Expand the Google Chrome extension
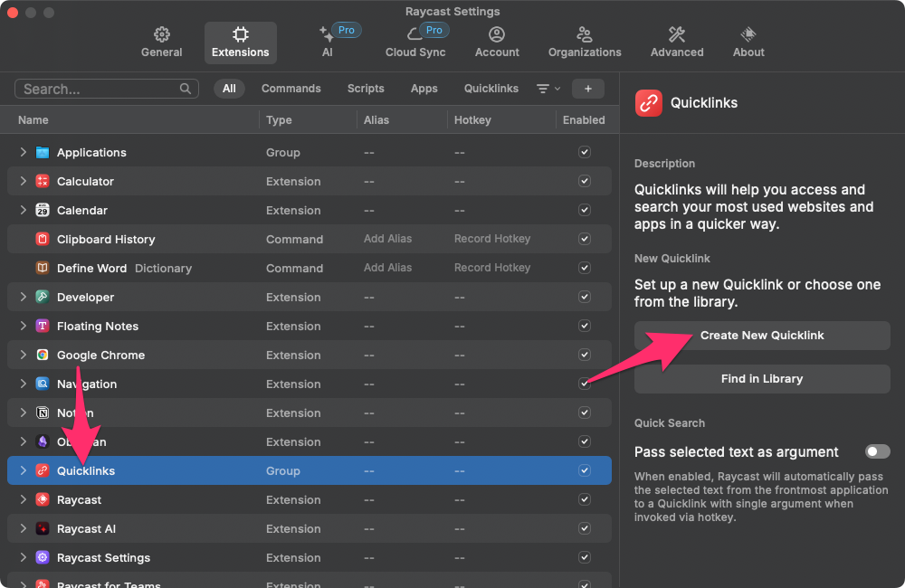The width and height of the screenshot is (905, 588). (24, 355)
